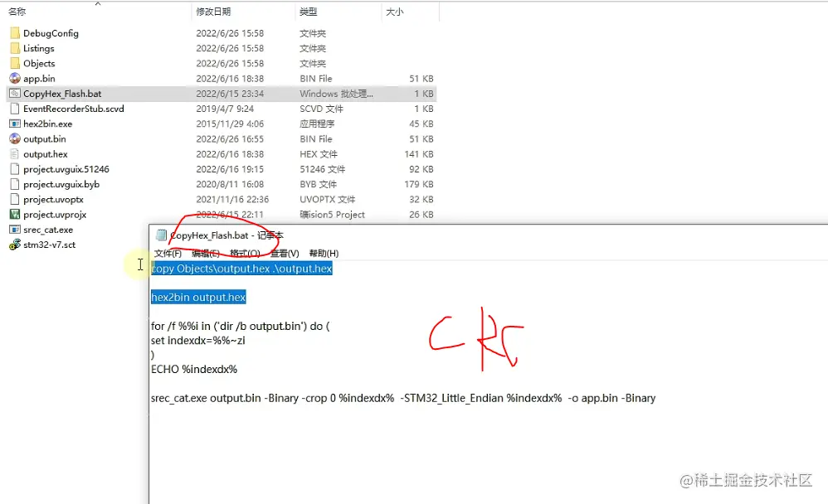
Task: Open the 帮助(H) menu in Notepad
Action: pyautogui.click(x=324, y=254)
